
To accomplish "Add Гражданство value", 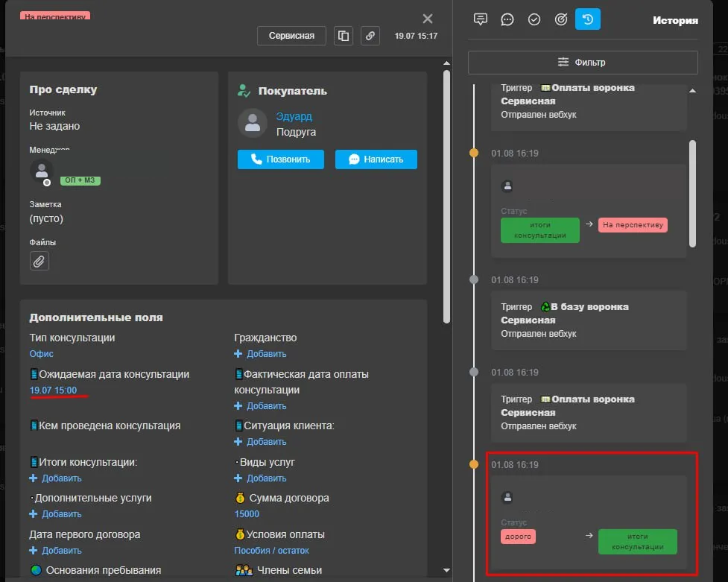I will coord(261,354).
